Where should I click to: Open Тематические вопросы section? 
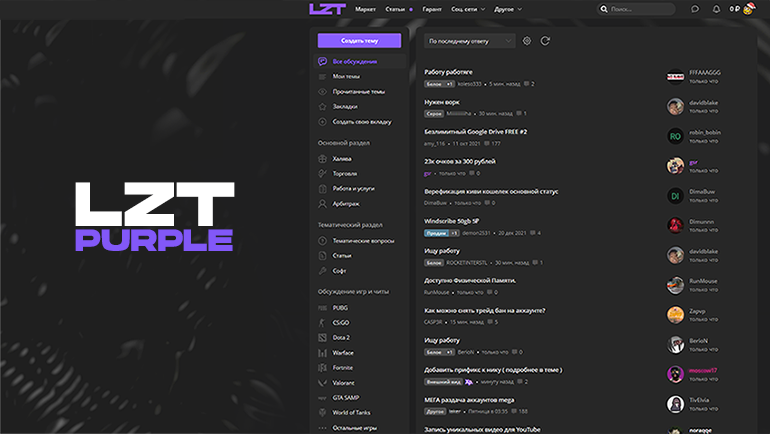[x=363, y=241]
